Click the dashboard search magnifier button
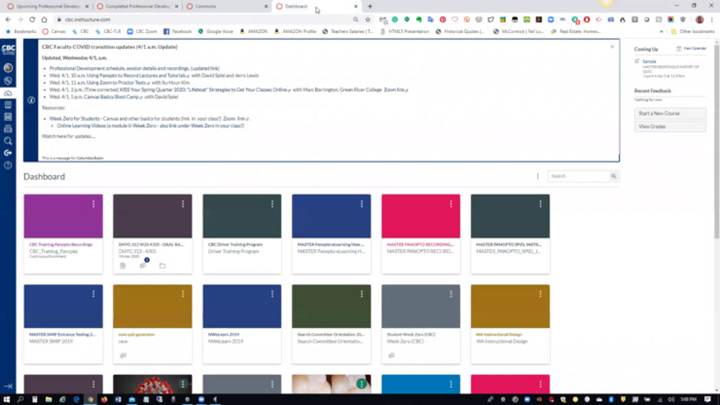This screenshot has height=405, width=720. (x=613, y=176)
